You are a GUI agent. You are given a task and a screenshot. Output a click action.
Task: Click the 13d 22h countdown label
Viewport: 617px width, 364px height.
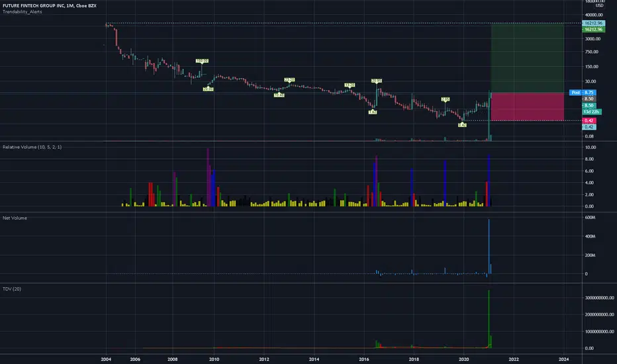[x=591, y=112]
